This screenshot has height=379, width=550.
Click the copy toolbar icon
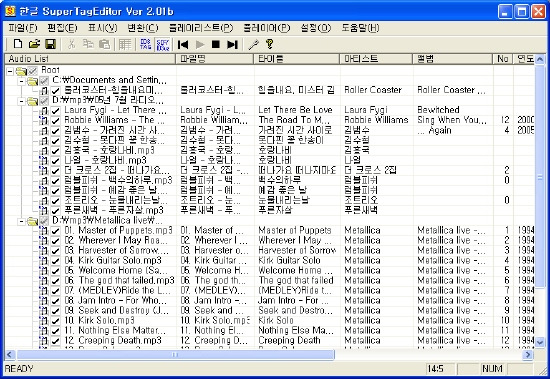pos(88,44)
